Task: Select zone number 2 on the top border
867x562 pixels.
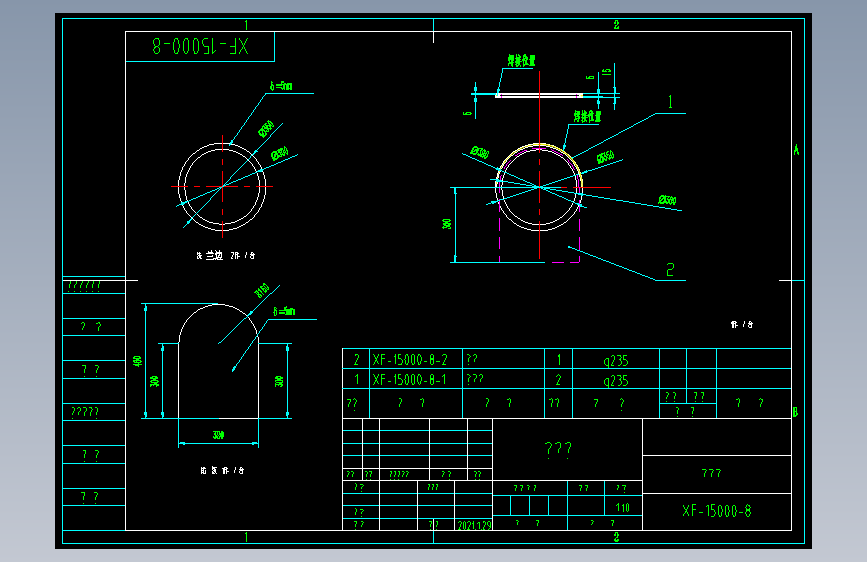Action: [617, 25]
